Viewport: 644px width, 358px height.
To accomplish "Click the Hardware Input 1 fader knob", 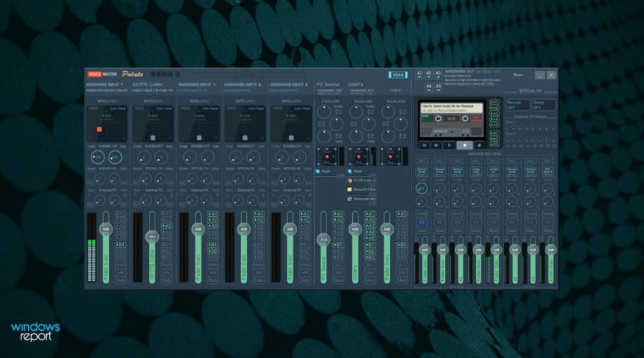I will pyautogui.click(x=106, y=229).
